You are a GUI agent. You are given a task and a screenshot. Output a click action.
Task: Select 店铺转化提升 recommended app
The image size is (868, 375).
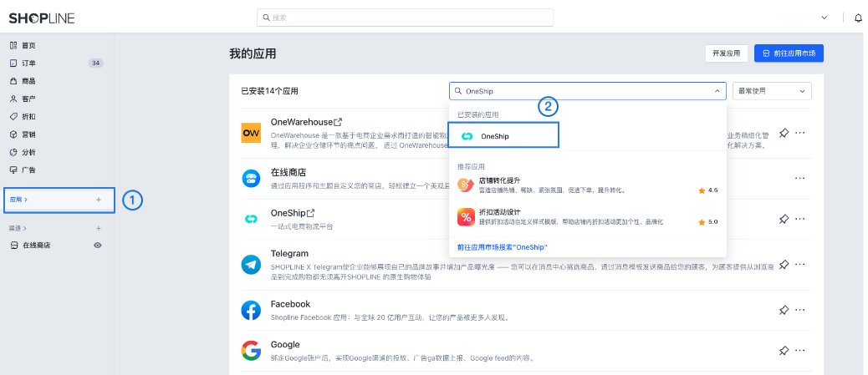pyautogui.click(x=587, y=185)
